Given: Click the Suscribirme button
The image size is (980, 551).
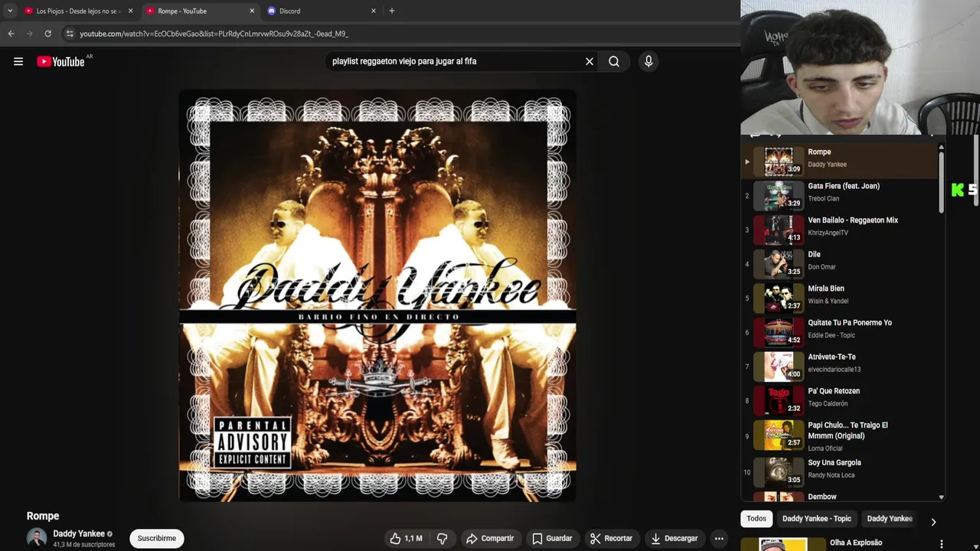Looking at the screenshot, I should pos(156,538).
